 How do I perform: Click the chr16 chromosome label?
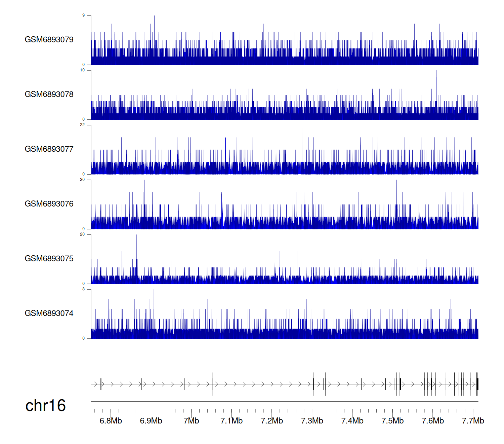[x=45, y=406]
